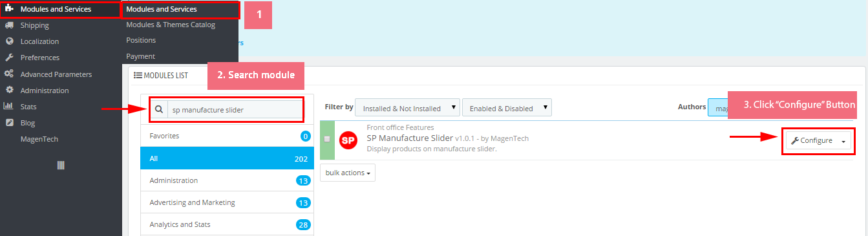The width and height of the screenshot is (868, 236).
Task: Open the Enabled & Disabled filter dropdown
Action: (507, 108)
